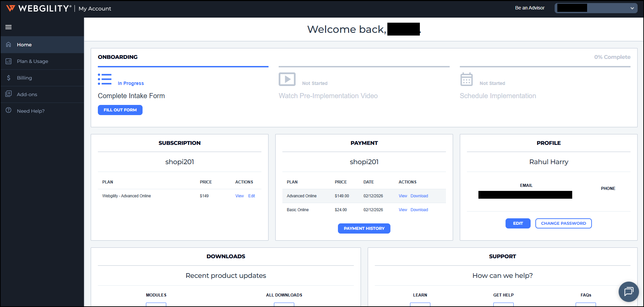Click the intake form list icon
This screenshot has height=307, width=644.
[x=105, y=80]
